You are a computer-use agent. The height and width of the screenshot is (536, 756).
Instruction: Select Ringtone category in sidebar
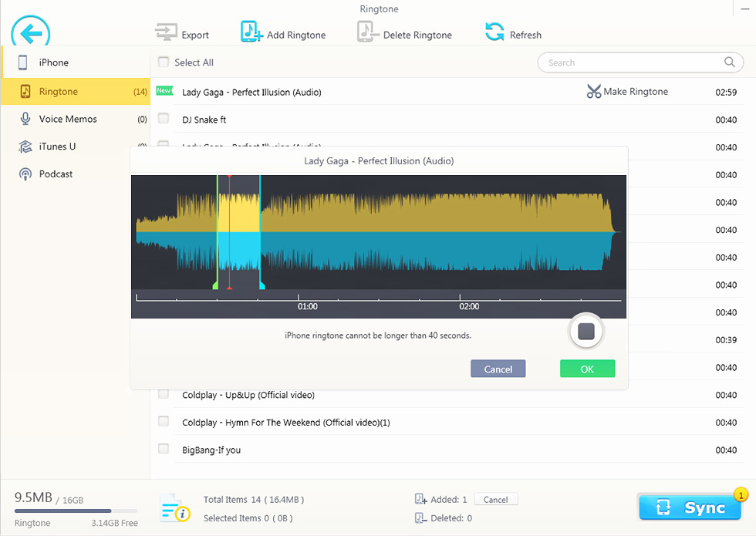tap(76, 91)
